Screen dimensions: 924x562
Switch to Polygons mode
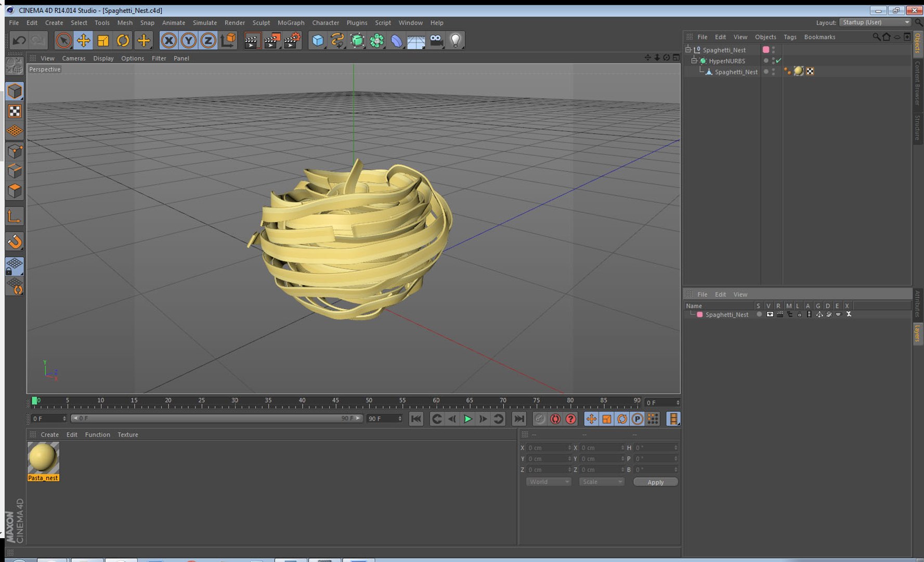(x=15, y=191)
